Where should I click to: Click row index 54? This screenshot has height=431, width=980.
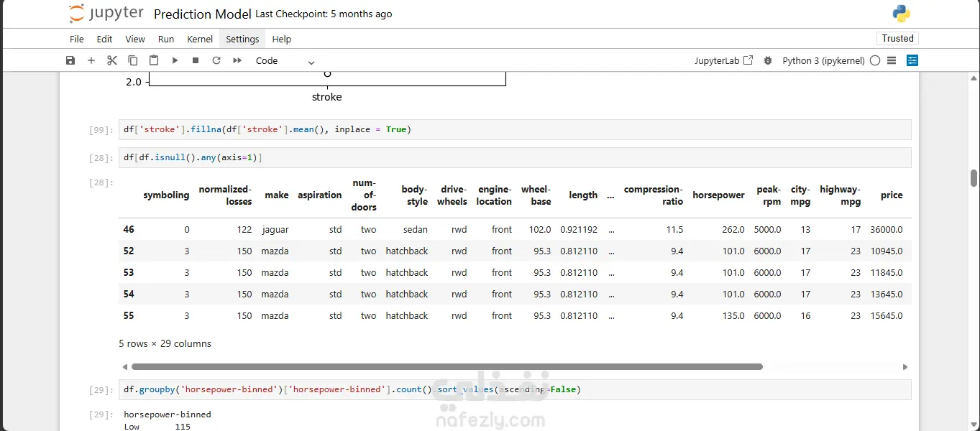129,295
